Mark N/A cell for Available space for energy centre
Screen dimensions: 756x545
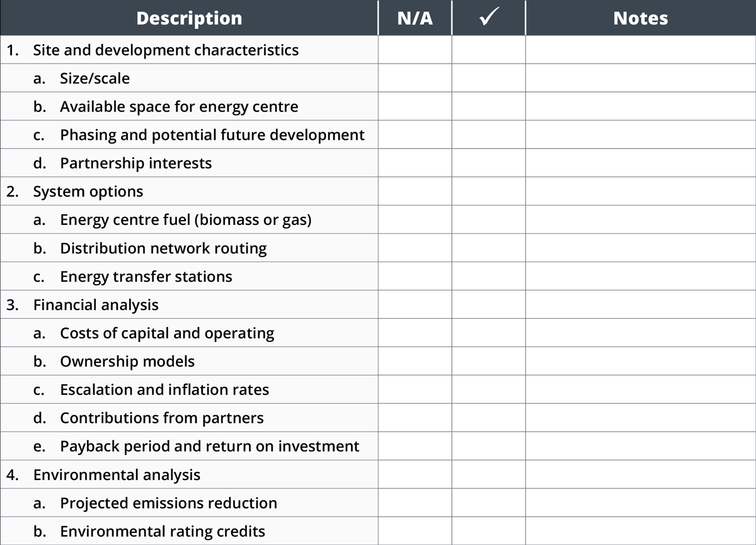pos(415,106)
